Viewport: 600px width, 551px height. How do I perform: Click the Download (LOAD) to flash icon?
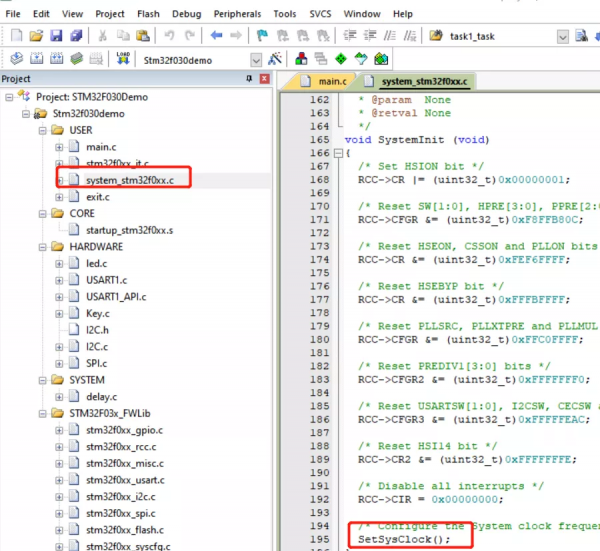click(123, 59)
